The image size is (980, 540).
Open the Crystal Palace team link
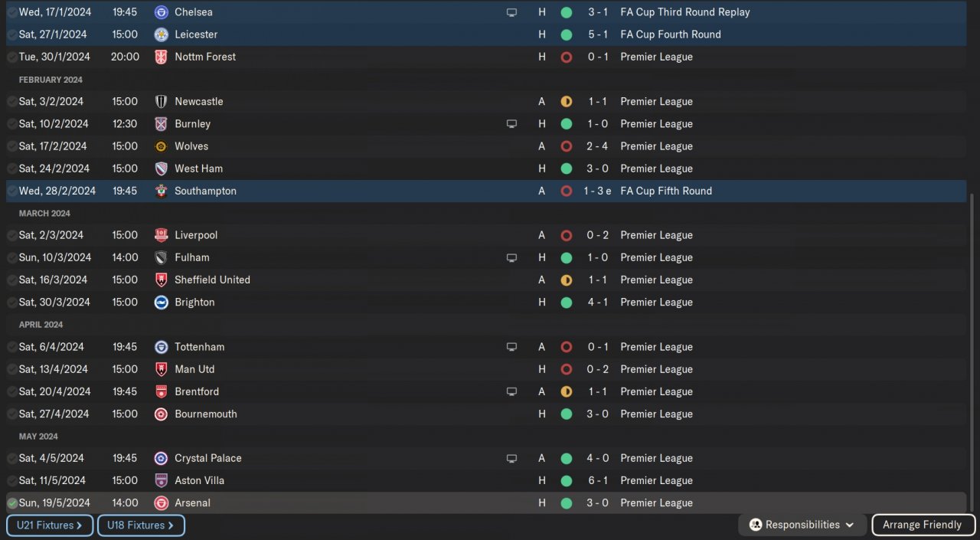point(207,459)
